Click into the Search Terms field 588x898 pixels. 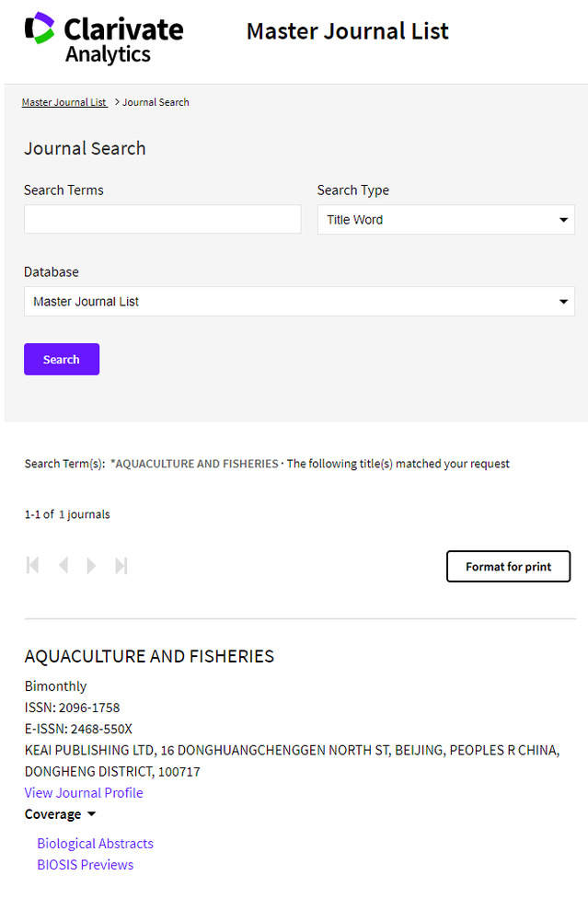point(162,219)
